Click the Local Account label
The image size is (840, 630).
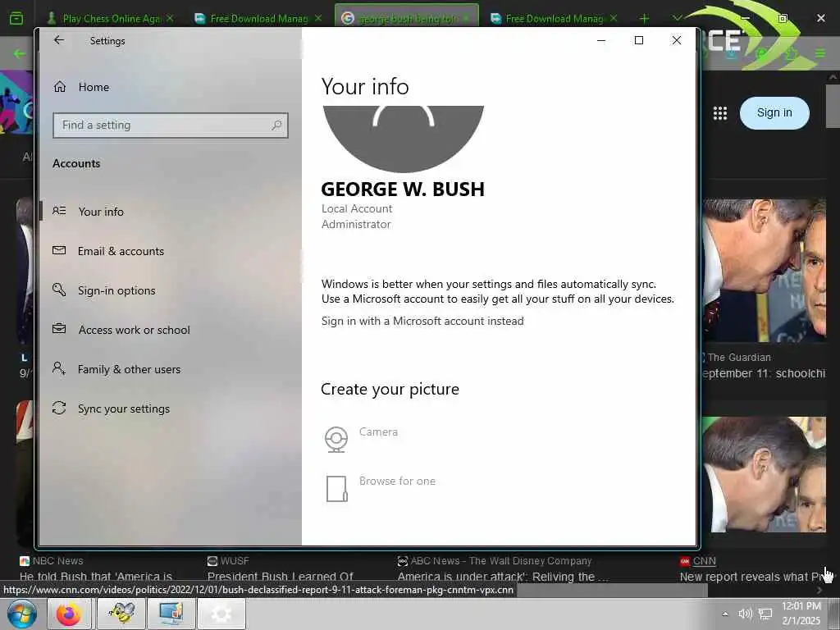point(357,209)
